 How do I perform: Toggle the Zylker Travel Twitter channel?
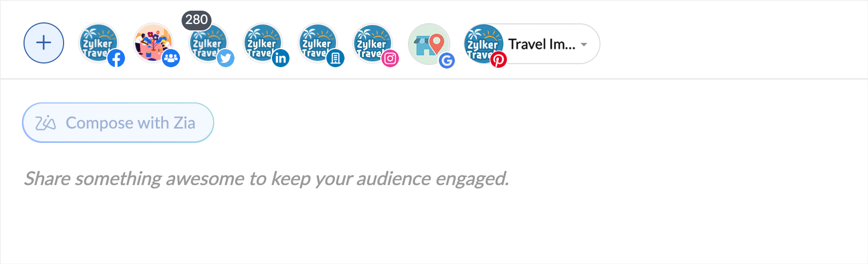(x=208, y=44)
